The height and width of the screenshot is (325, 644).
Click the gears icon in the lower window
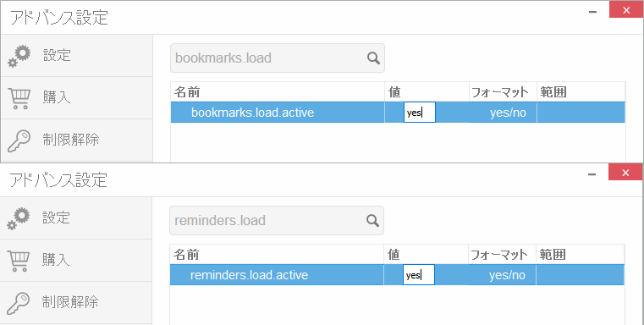tap(19, 218)
